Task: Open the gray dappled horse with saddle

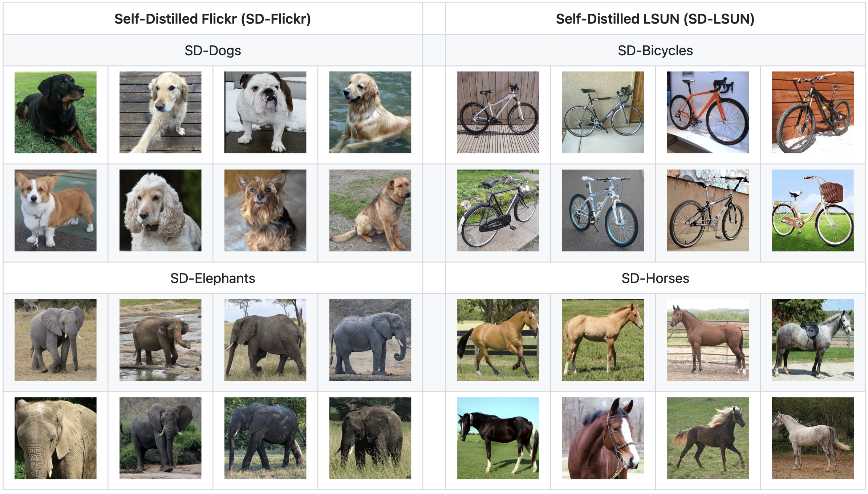Action: [812, 340]
